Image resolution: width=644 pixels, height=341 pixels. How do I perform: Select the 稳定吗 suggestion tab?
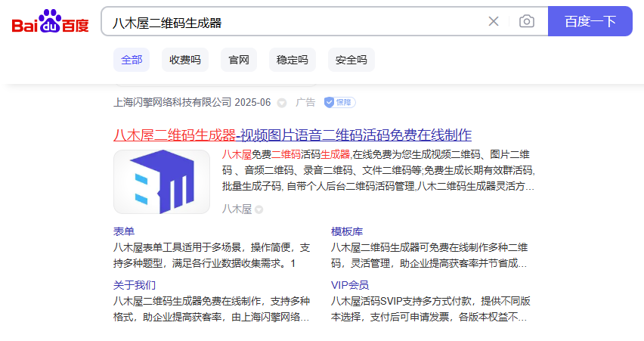click(292, 60)
